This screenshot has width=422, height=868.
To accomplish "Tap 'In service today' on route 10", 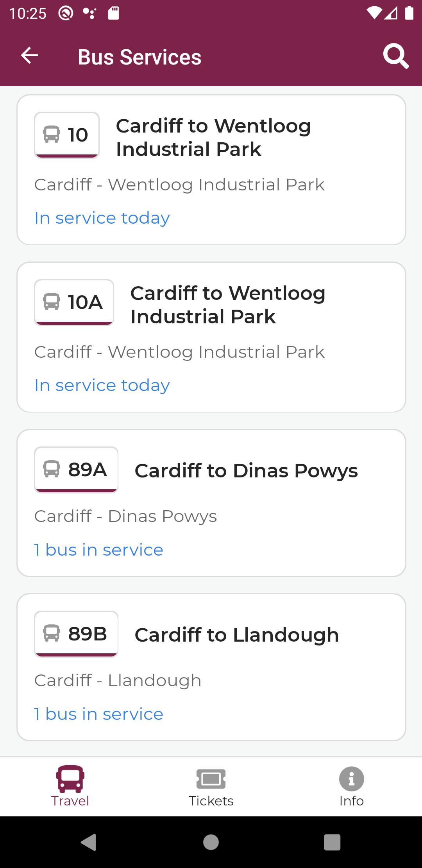I will [102, 218].
